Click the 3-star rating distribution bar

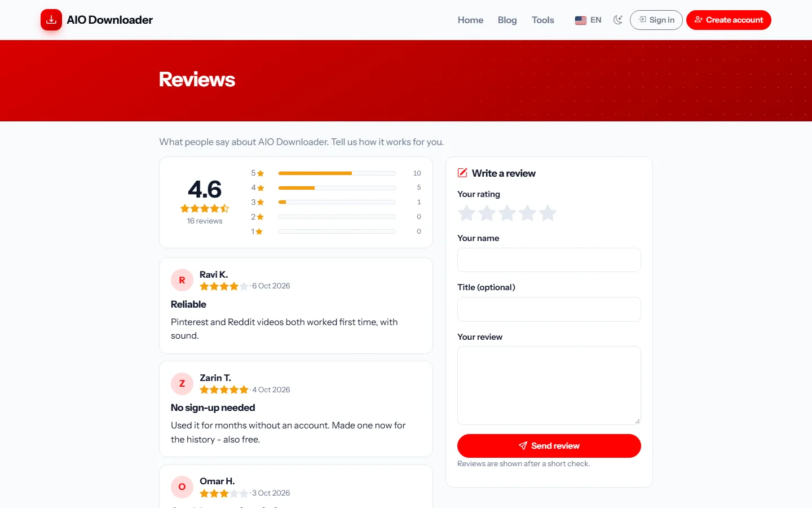(337, 202)
